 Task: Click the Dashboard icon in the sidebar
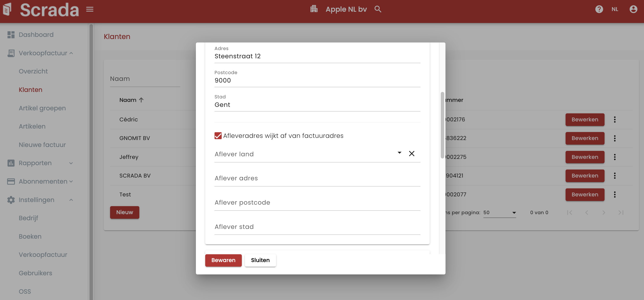click(x=11, y=35)
